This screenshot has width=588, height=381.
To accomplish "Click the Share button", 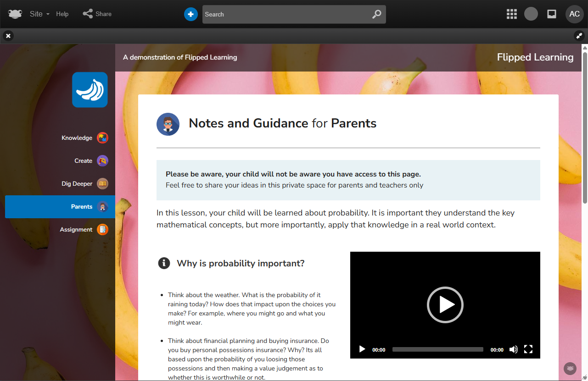I will tap(97, 14).
